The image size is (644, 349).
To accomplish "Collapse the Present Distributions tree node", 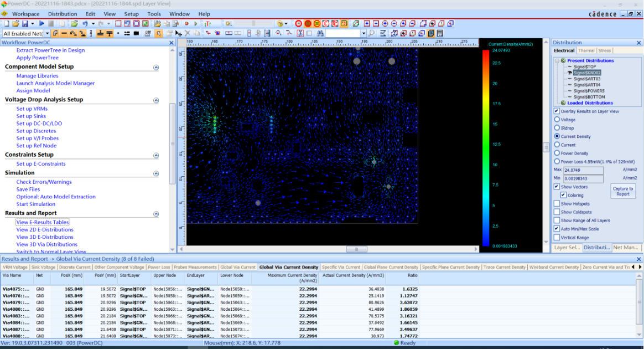I will (x=557, y=60).
